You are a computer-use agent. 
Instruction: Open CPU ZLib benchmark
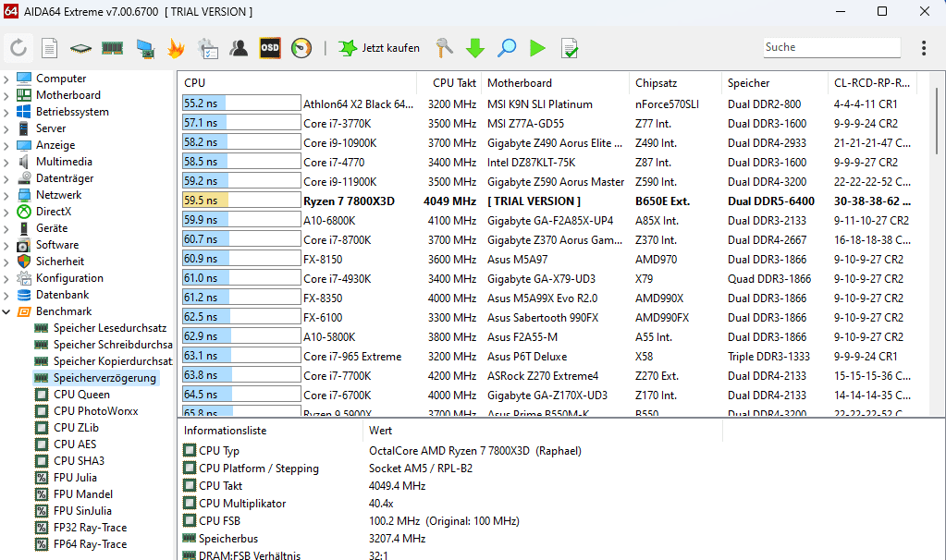tap(76, 427)
